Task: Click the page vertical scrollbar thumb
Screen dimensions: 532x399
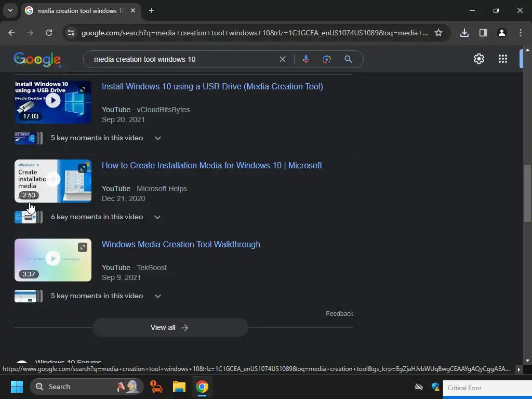Action: tap(527, 193)
